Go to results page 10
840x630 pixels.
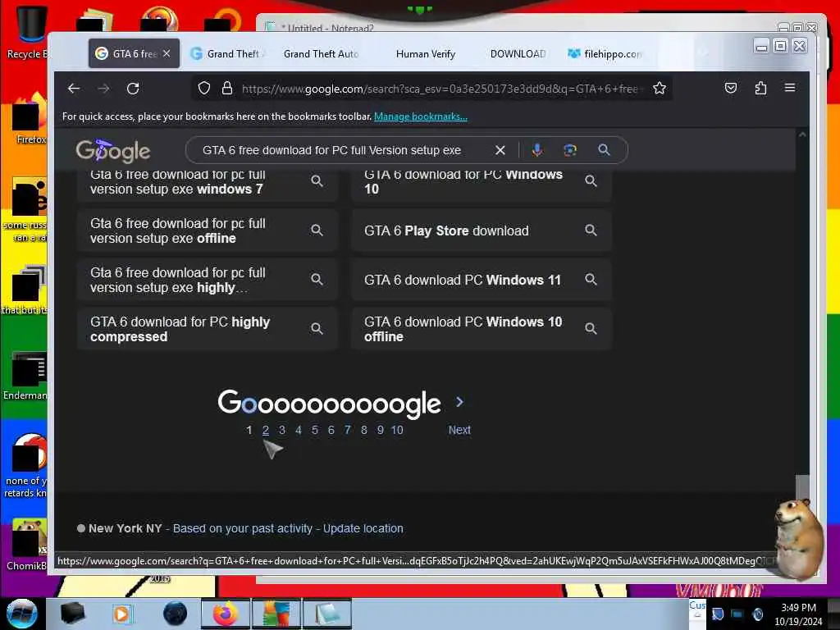click(397, 430)
